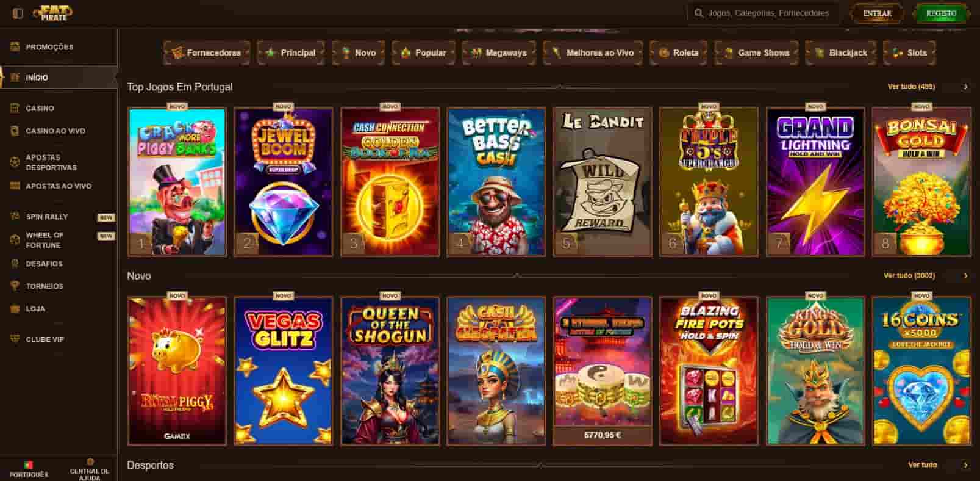This screenshot has width=980, height=481.
Task: Open the Fat Pirate logo home
Action: point(52,13)
